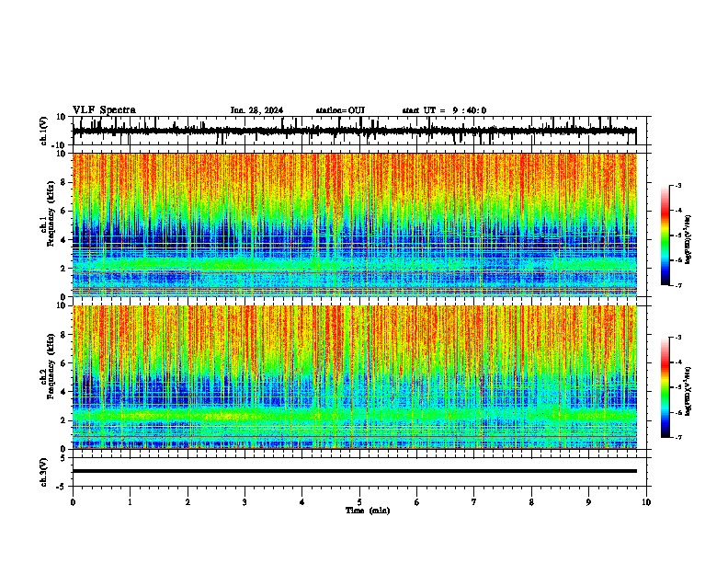Click the ch.1 voltage waveform panel
This screenshot has height=563, width=728.
point(359,131)
